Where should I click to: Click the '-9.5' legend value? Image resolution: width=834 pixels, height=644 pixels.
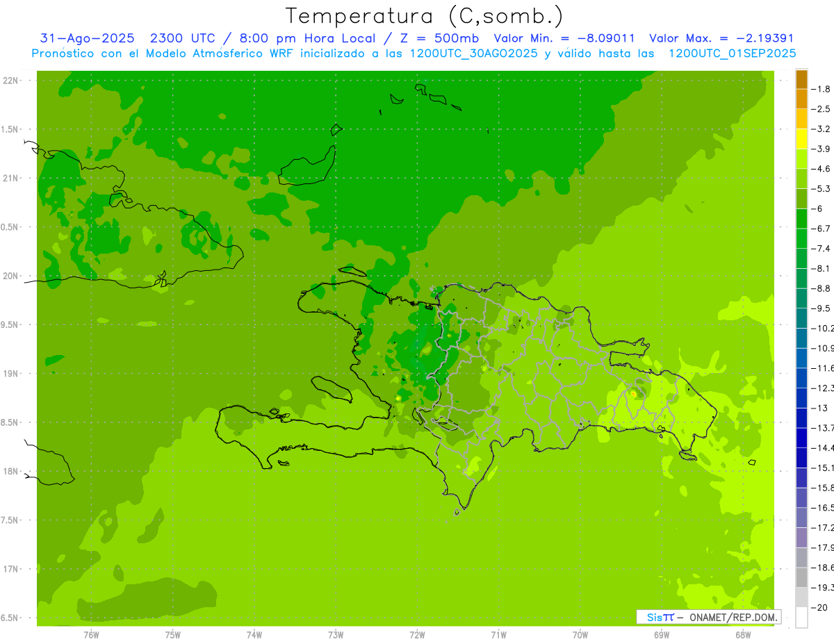(x=821, y=308)
